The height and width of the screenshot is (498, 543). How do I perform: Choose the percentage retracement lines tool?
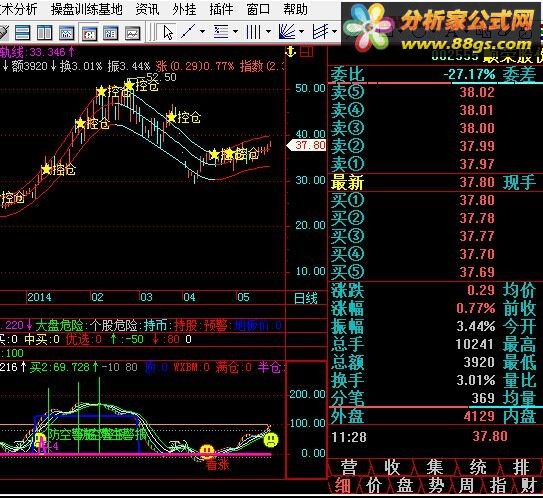[221, 32]
